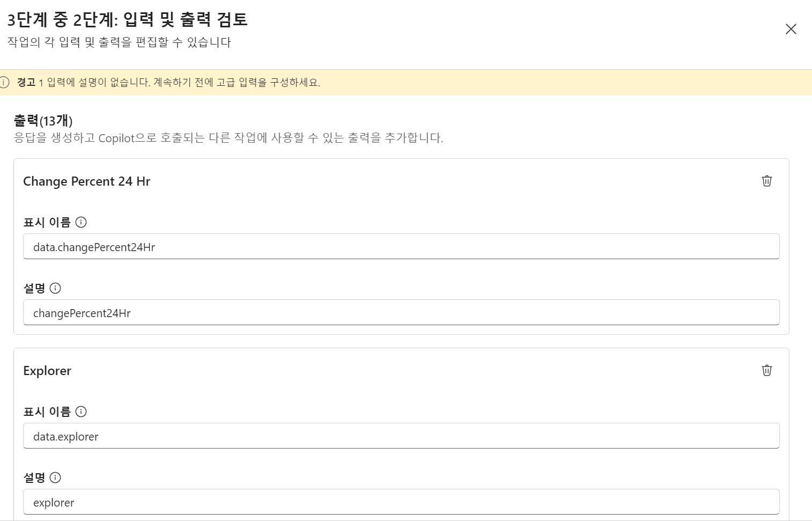
Task: Show info for Change Percent 설명
Action: point(55,288)
